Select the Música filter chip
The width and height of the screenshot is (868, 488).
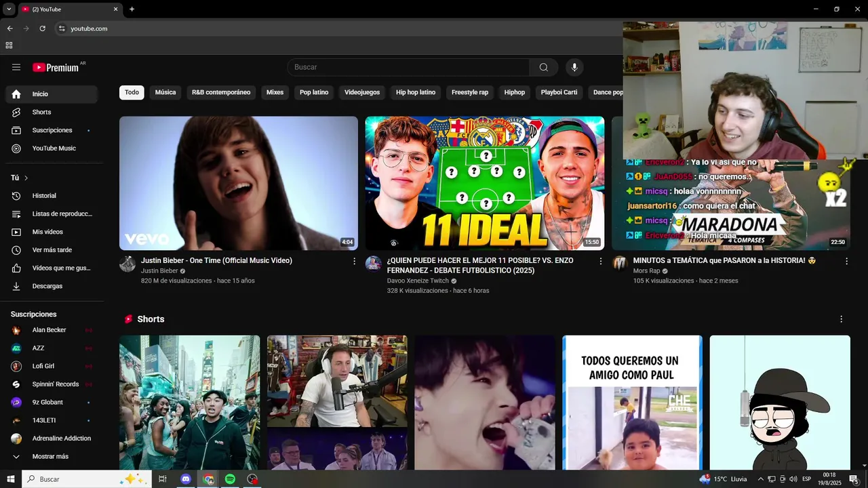coord(165,92)
